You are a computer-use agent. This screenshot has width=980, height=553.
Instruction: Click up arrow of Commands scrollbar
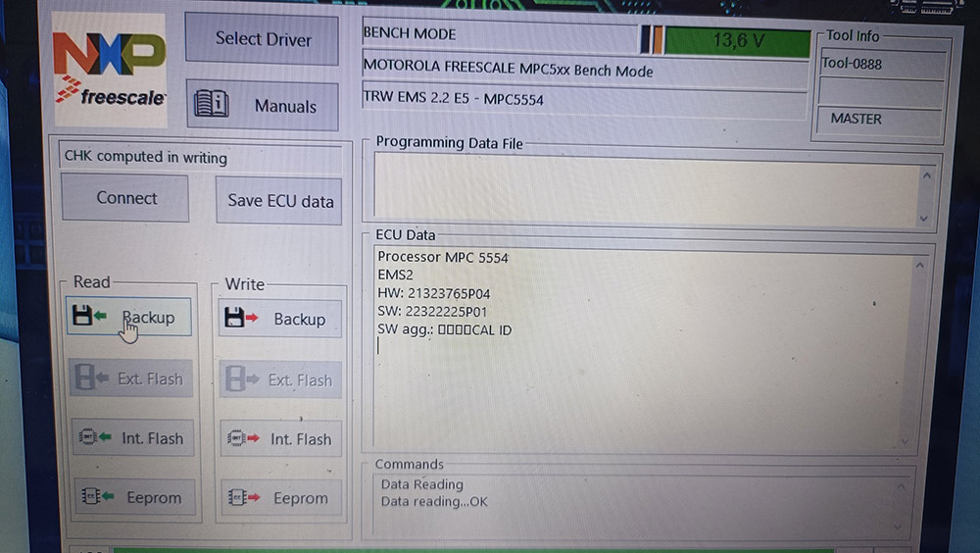[901, 486]
